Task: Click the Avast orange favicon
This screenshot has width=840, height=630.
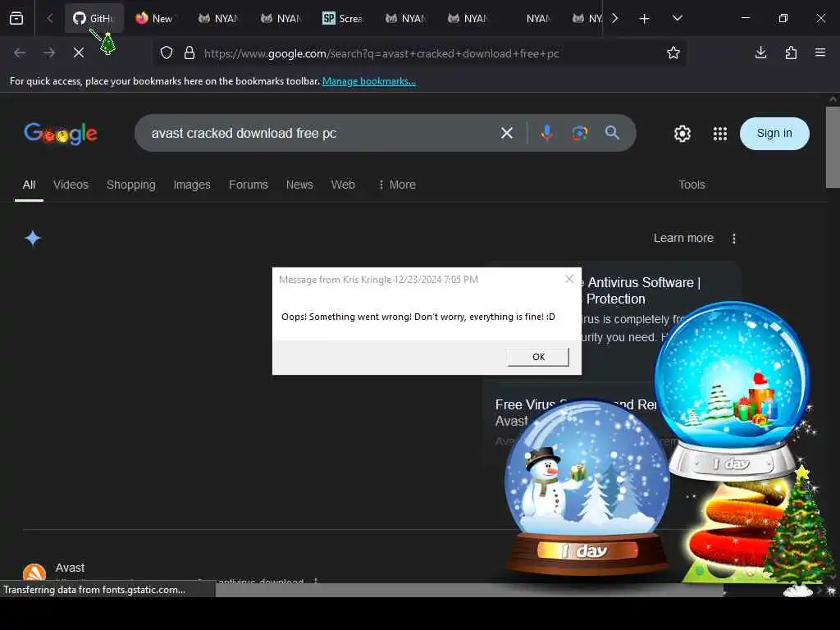Action: pos(34,573)
